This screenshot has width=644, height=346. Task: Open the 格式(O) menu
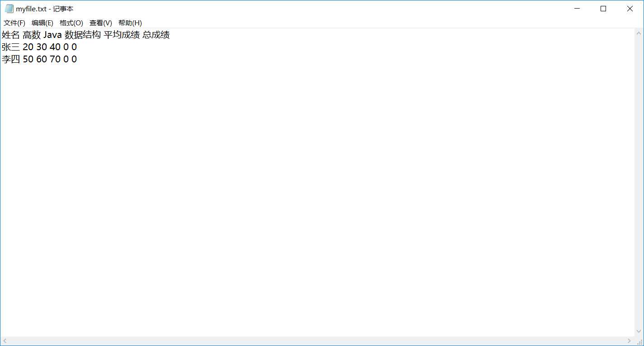coord(71,23)
